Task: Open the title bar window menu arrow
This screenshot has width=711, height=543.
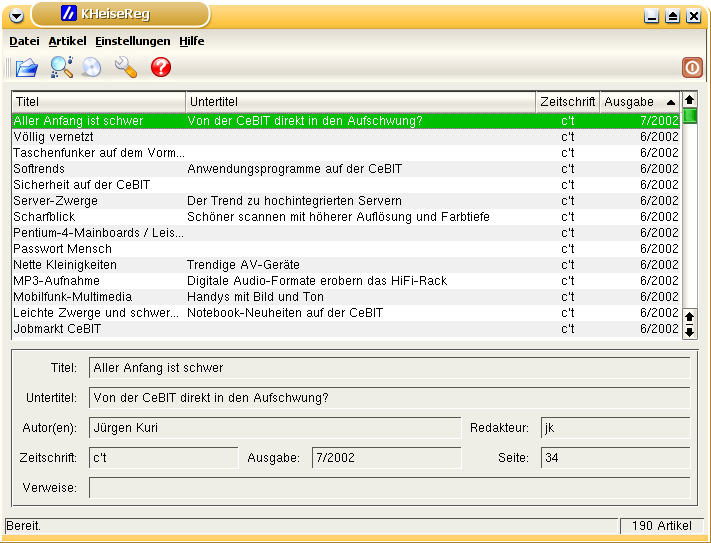Action: [16, 16]
